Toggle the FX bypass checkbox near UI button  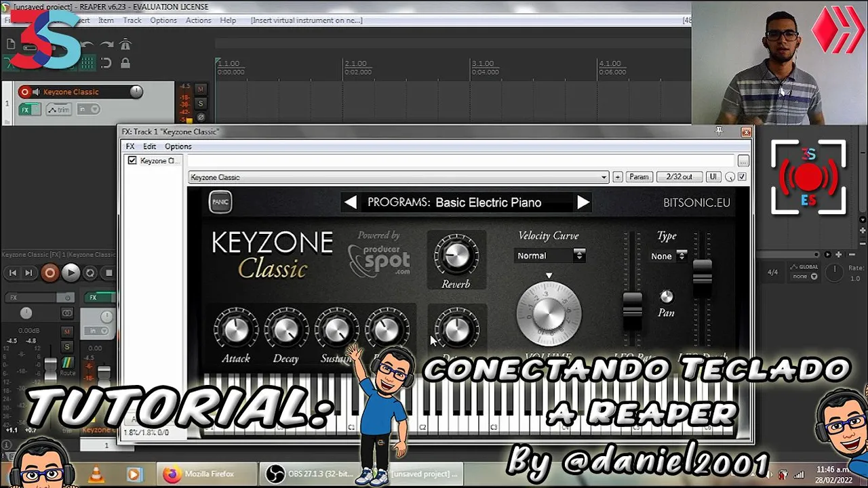coord(742,177)
